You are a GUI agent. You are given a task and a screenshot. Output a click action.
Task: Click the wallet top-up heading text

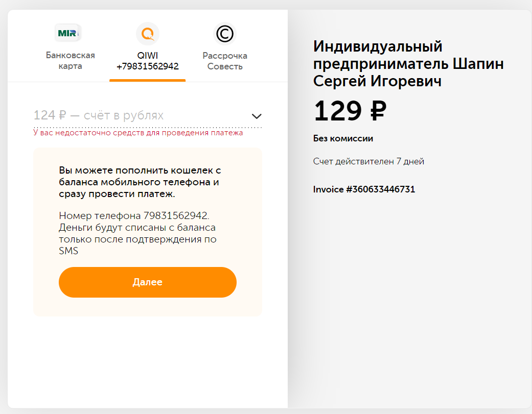point(140,182)
